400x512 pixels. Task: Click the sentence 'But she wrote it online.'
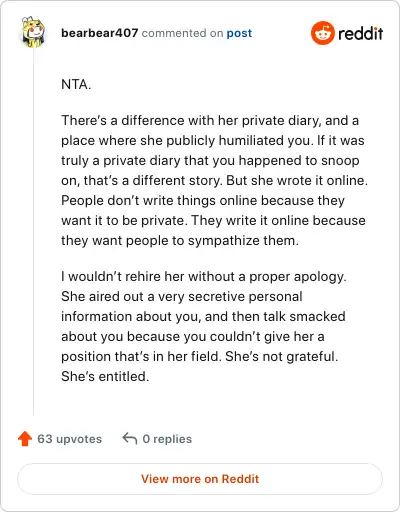pos(297,180)
